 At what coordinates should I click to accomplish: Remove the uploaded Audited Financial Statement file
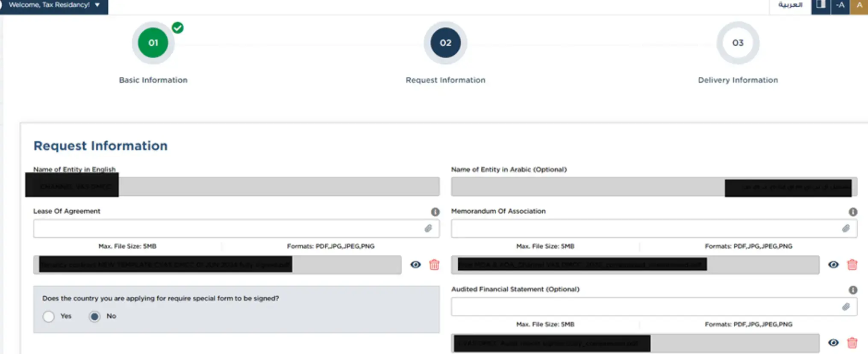(x=852, y=343)
